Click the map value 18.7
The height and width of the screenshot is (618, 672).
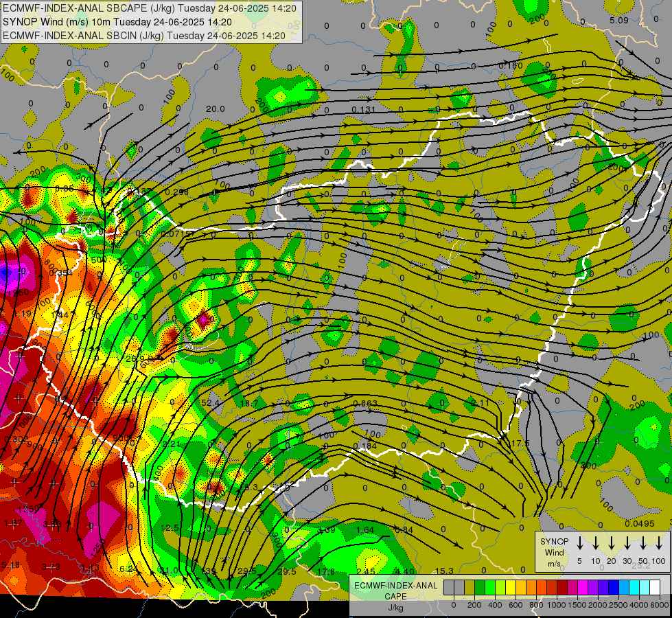249,404
